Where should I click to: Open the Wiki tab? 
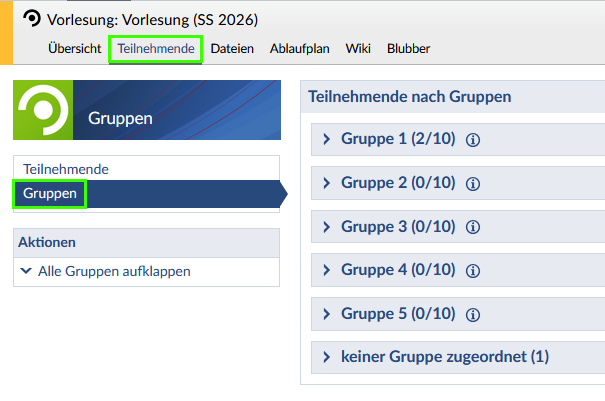(x=357, y=48)
